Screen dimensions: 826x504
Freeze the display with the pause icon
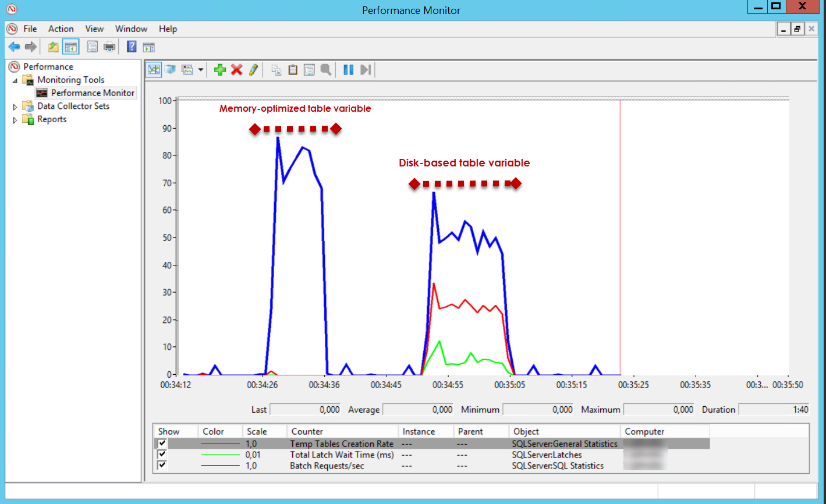pos(349,70)
